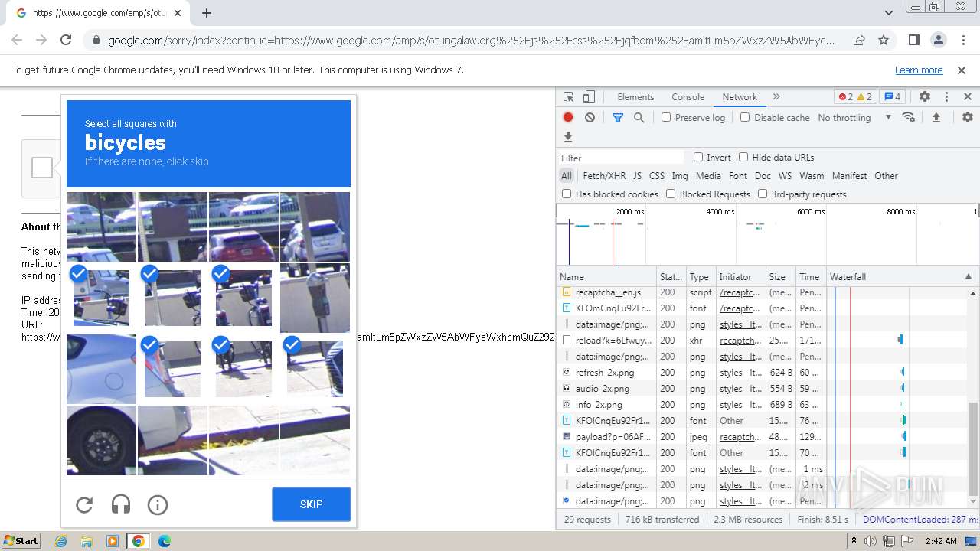Viewport: 980px width, 551px height.
Task: Switch to Elements tab
Action: tap(635, 97)
